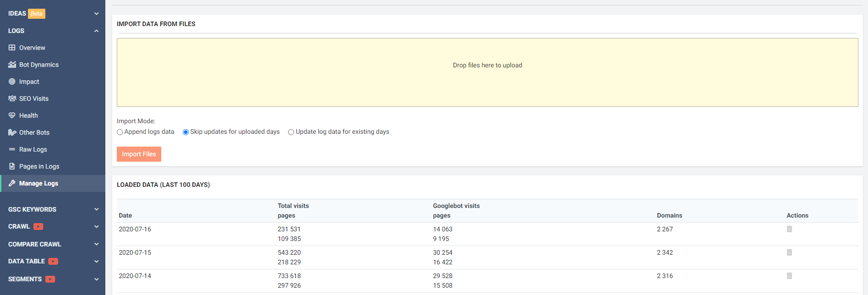Click domains value 2 342
Screen dimensions: 868x295
coord(665,252)
